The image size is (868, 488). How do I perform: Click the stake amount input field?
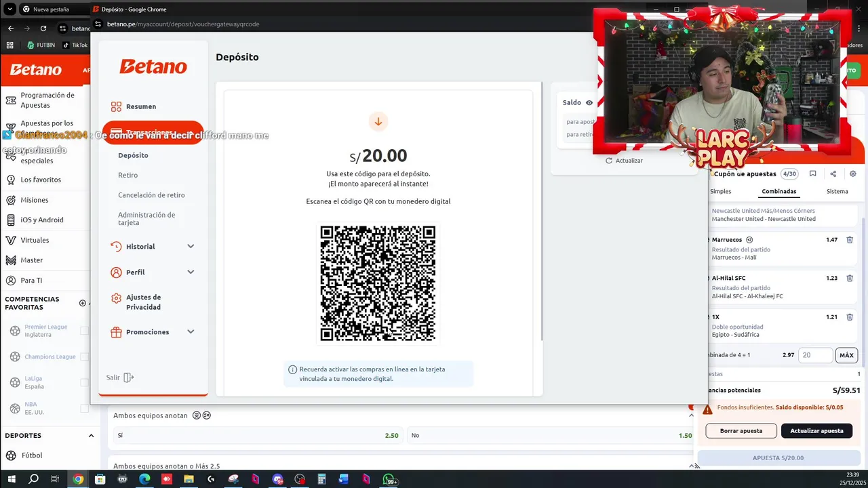815,355
